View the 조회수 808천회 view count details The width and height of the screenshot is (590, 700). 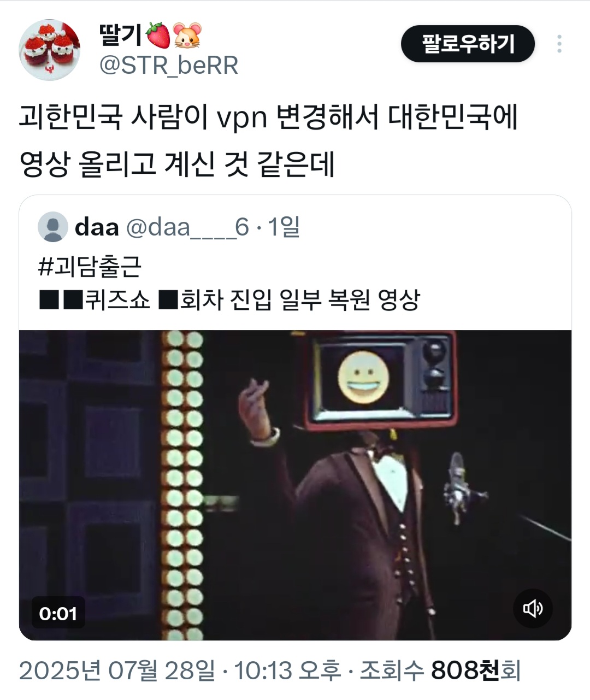click(440, 670)
